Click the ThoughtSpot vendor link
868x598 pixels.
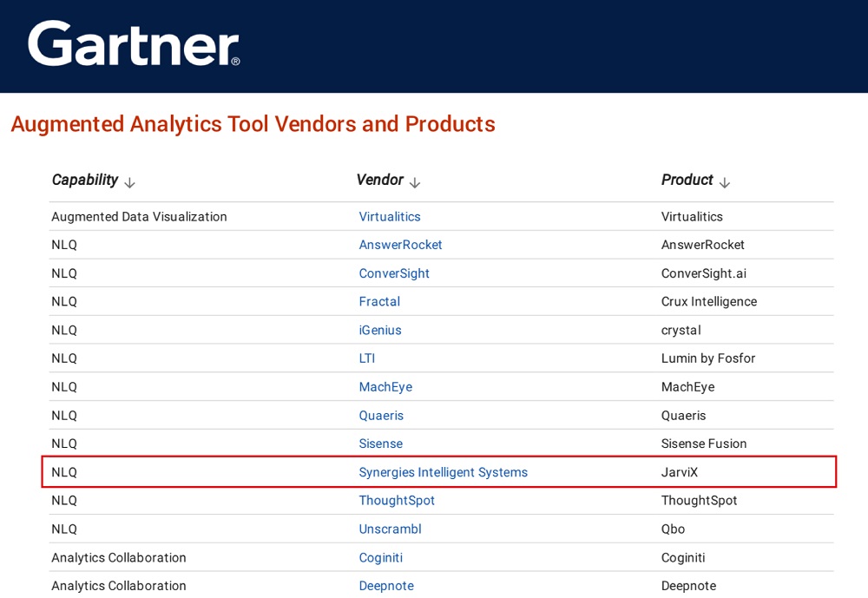pyautogui.click(x=397, y=501)
